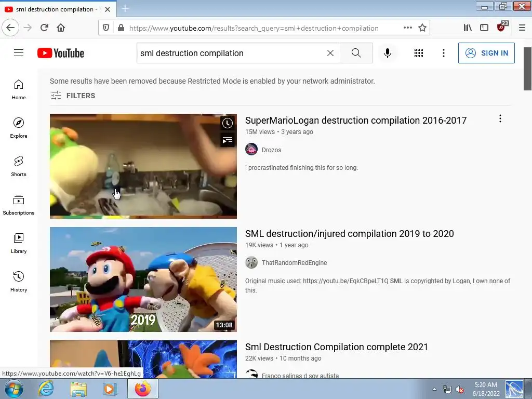Screen dimensions: 532x399
Task: Go to the Firefox home page
Action: pyautogui.click(x=61, y=28)
